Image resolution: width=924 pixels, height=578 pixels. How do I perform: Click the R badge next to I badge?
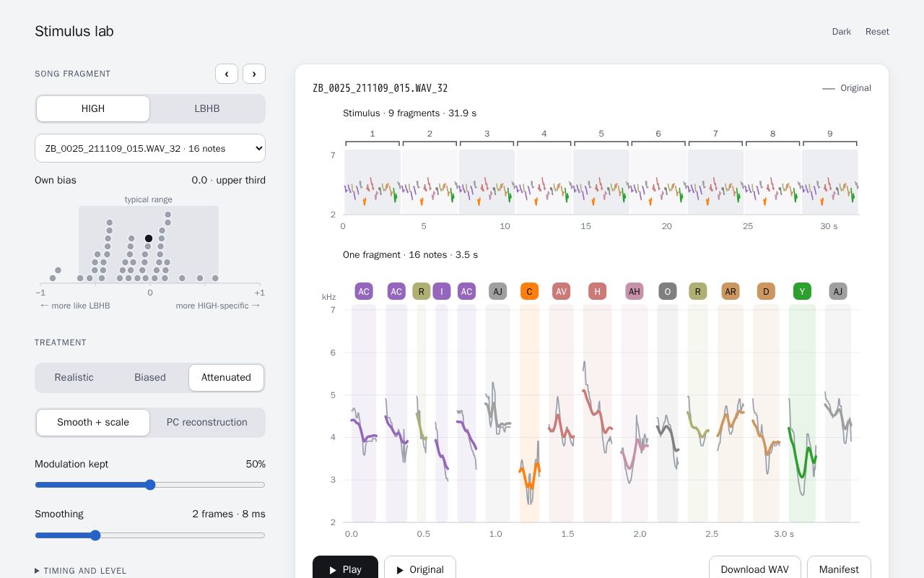tap(422, 291)
